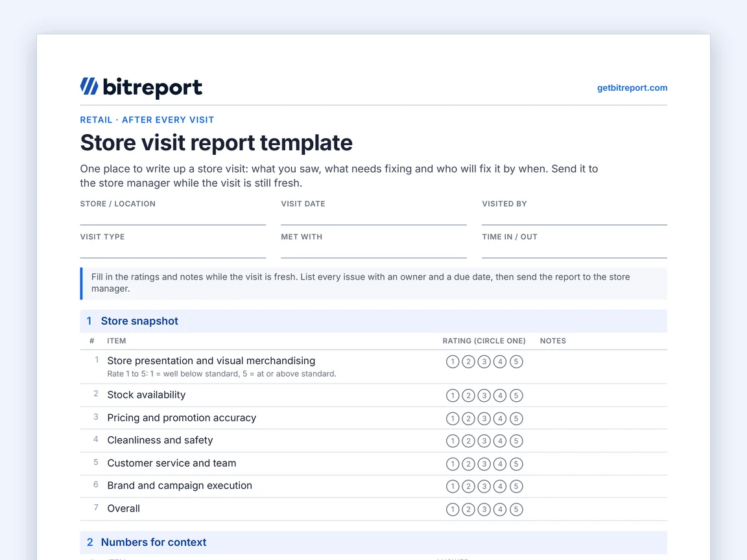
Task: Click the Item column header
Action: tap(117, 341)
